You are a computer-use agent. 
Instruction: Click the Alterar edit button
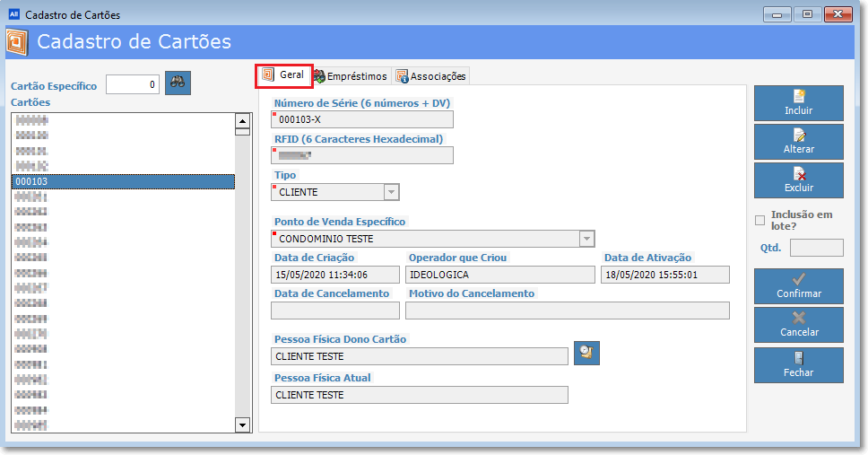coord(798,142)
